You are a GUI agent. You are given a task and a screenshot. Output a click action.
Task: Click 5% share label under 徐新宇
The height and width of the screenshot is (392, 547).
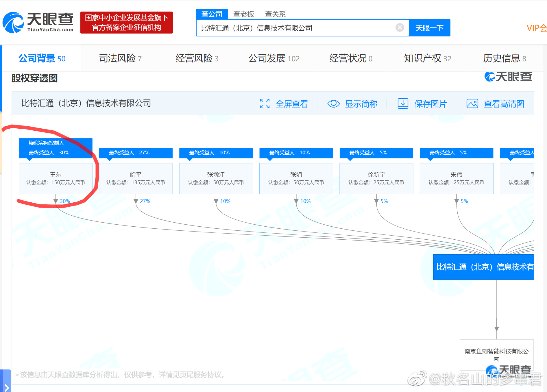(384, 201)
